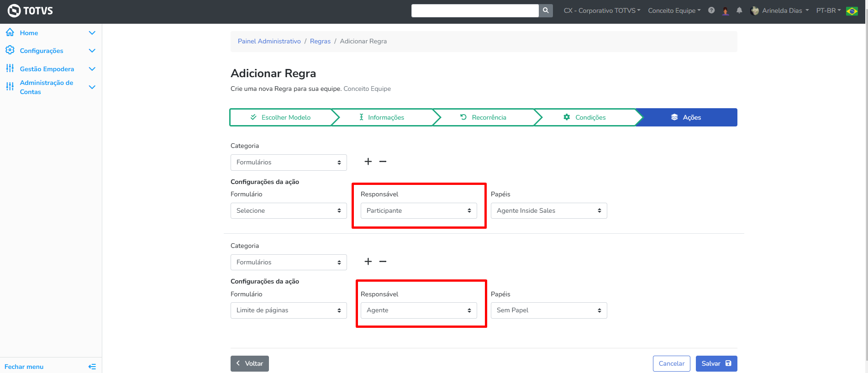Remove the second action with the minus icon
The image size is (868, 373).
[383, 262]
